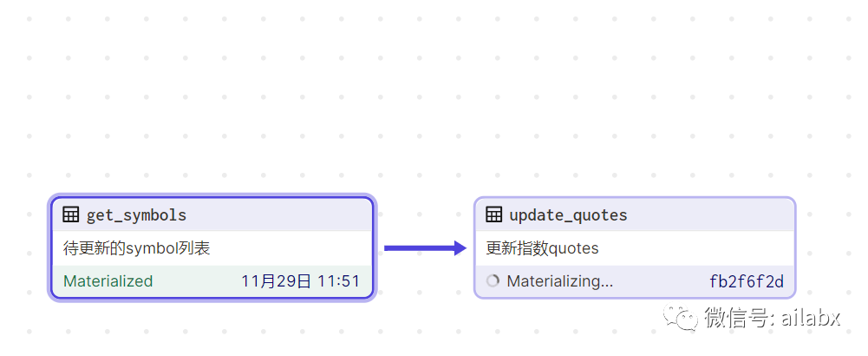Select the get_symbols asset title
This screenshot has width=868, height=356.
[136, 214]
